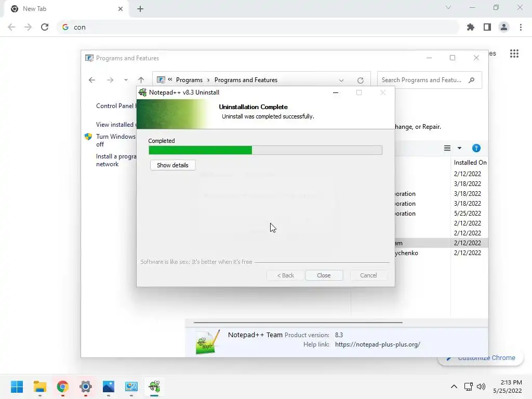Open a new Chrome tab

click(x=140, y=9)
